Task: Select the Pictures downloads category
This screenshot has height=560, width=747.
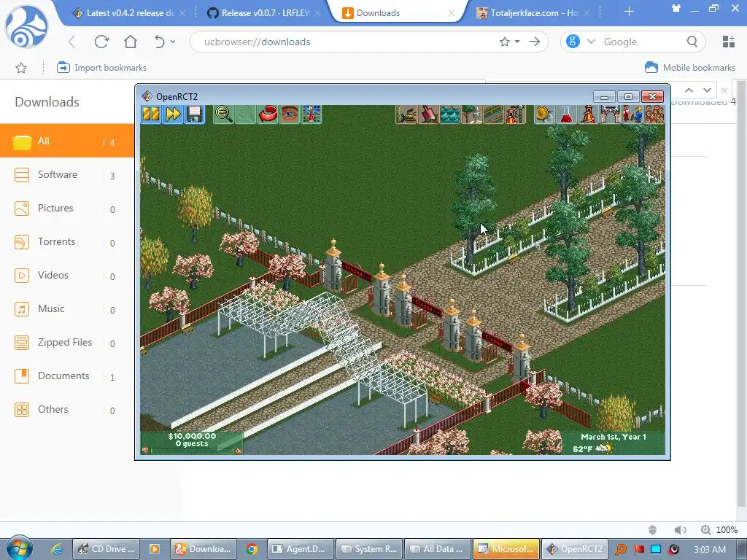Action: click(67, 208)
